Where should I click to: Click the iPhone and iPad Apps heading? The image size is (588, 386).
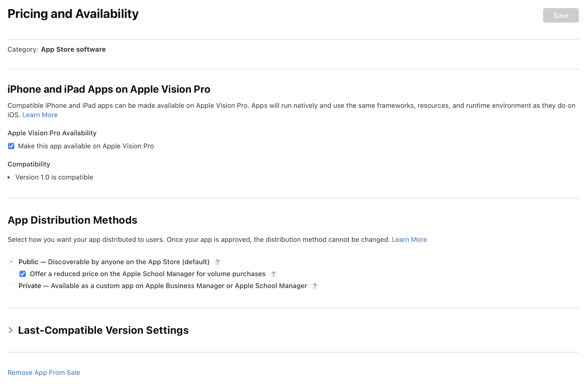click(109, 89)
